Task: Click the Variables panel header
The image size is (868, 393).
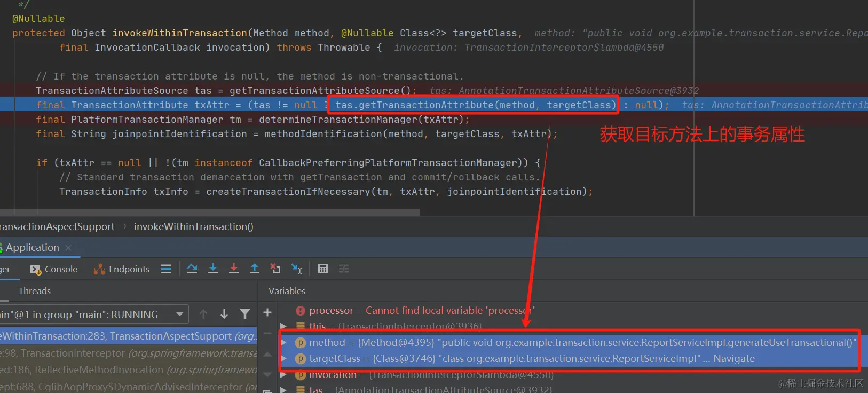Action: (287, 291)
